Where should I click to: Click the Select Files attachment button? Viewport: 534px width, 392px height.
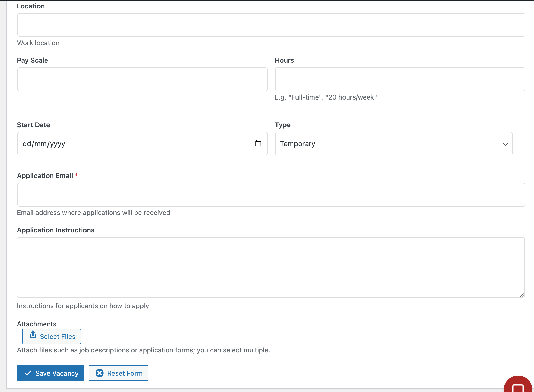(52, 336)
